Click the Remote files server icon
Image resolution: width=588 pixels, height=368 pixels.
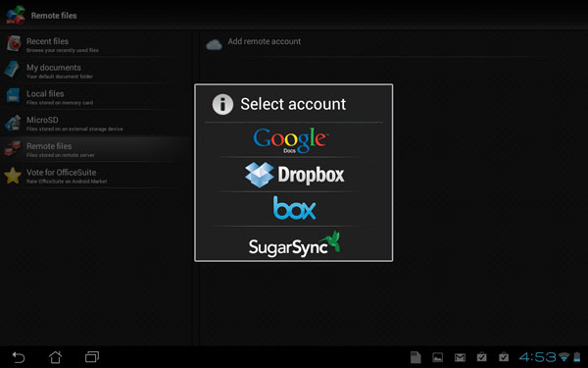tap(13, 148)
